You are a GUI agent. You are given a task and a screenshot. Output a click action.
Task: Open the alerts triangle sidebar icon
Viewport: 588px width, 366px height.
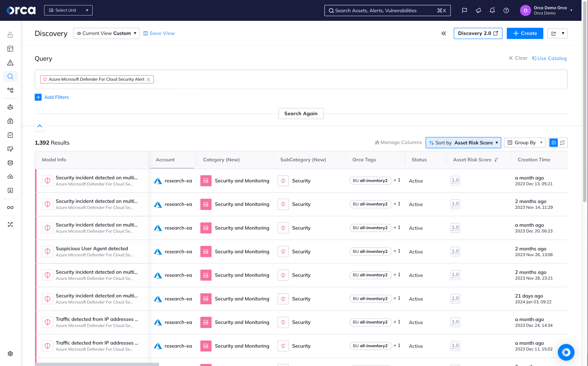(10, 62)
